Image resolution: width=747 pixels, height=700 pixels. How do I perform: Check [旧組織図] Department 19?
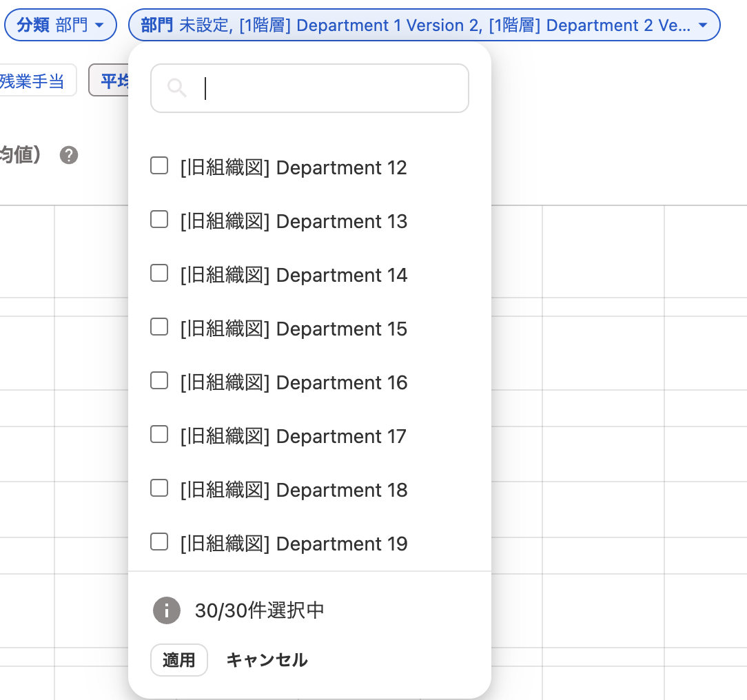(x=159, y=542)
